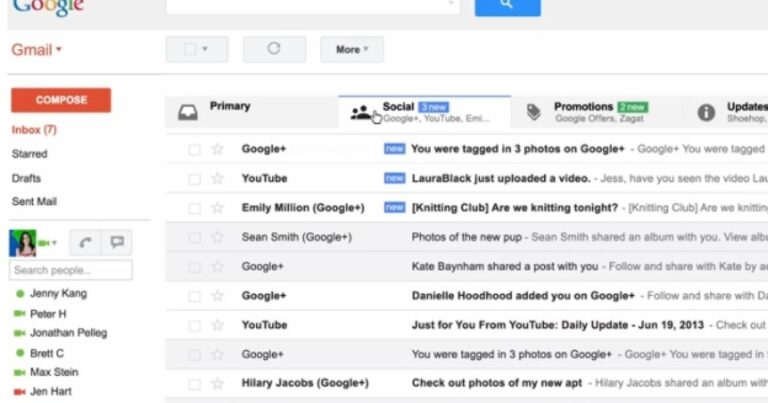Click the phone call icon in chat panel
The height and width of the screenshot is (403, 768).
pos(85,242)
